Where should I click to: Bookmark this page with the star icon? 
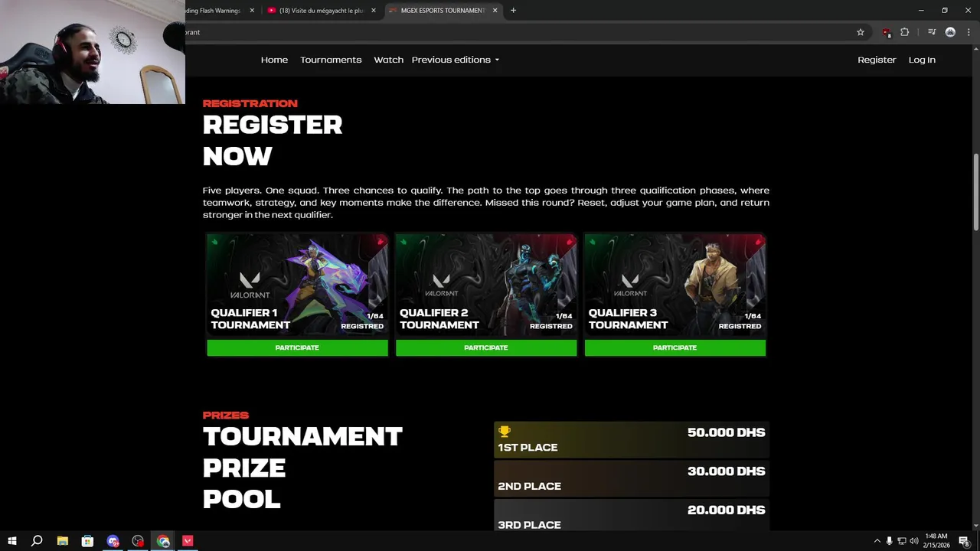point(861,32)
